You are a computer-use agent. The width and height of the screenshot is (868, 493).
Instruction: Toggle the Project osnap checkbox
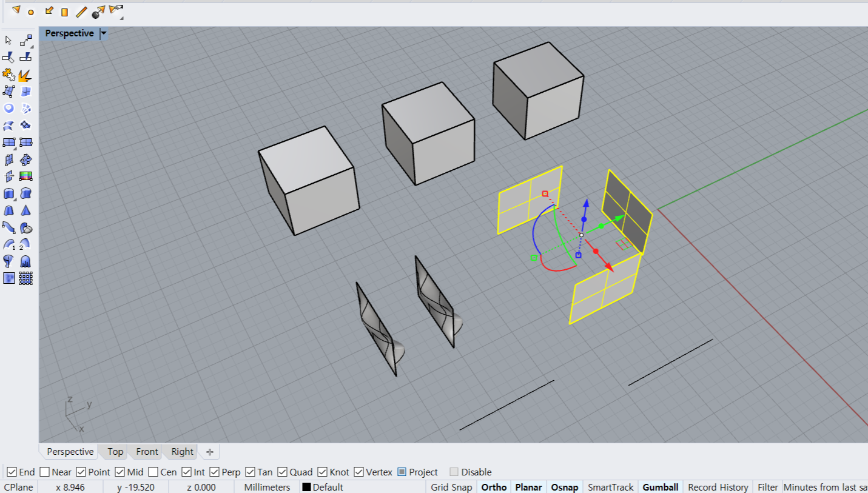[402, 472]
